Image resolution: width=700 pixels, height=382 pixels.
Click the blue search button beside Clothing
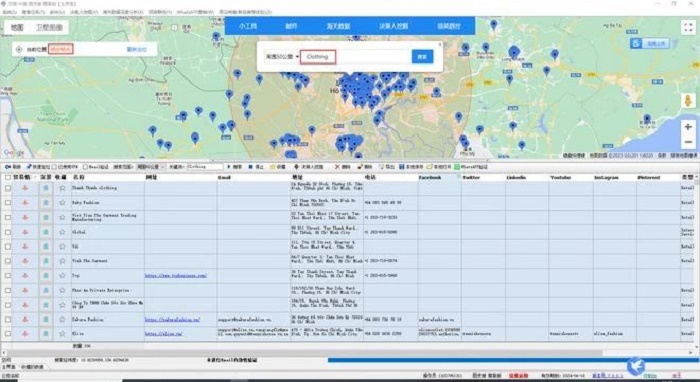(x=422, y=57)
